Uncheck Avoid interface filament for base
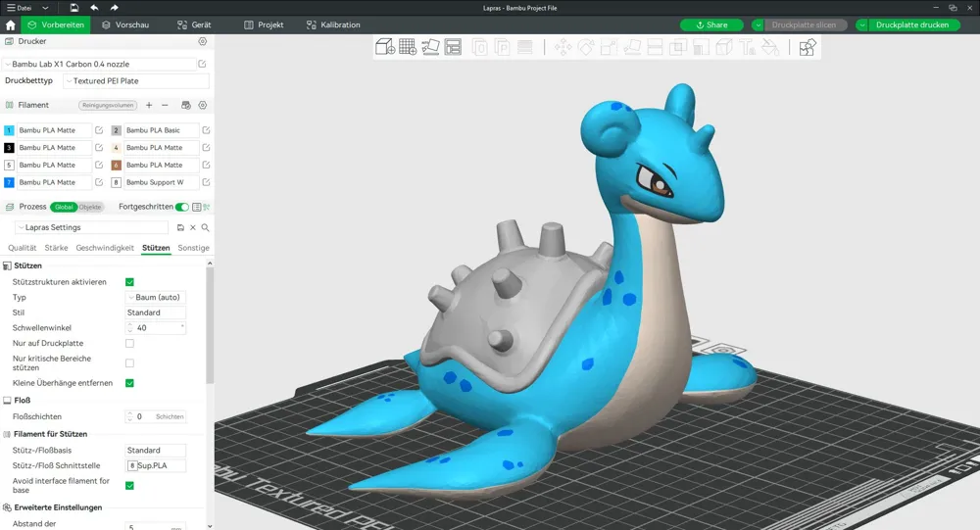The height and width of the screenshot is (530, 980). [x=129, y=486]
